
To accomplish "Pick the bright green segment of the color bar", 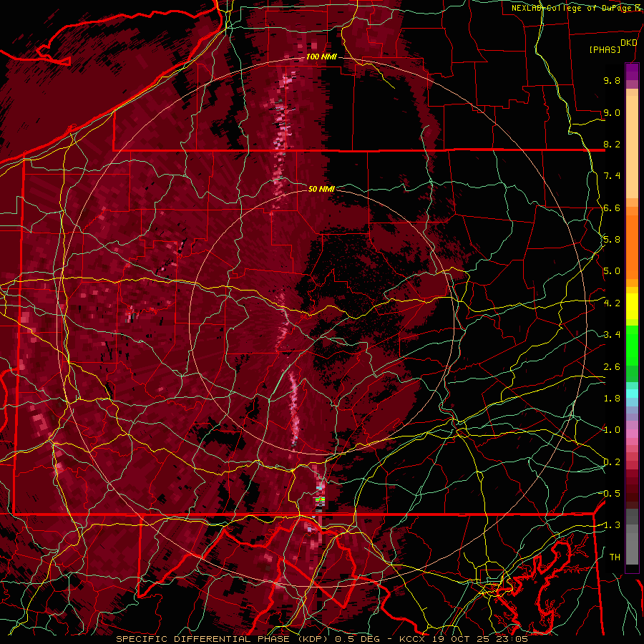I will click(x=632, y=346).
